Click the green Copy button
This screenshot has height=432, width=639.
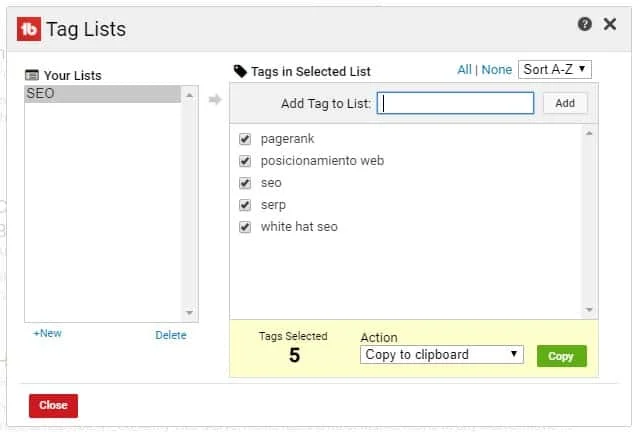(x=562, y=356)
